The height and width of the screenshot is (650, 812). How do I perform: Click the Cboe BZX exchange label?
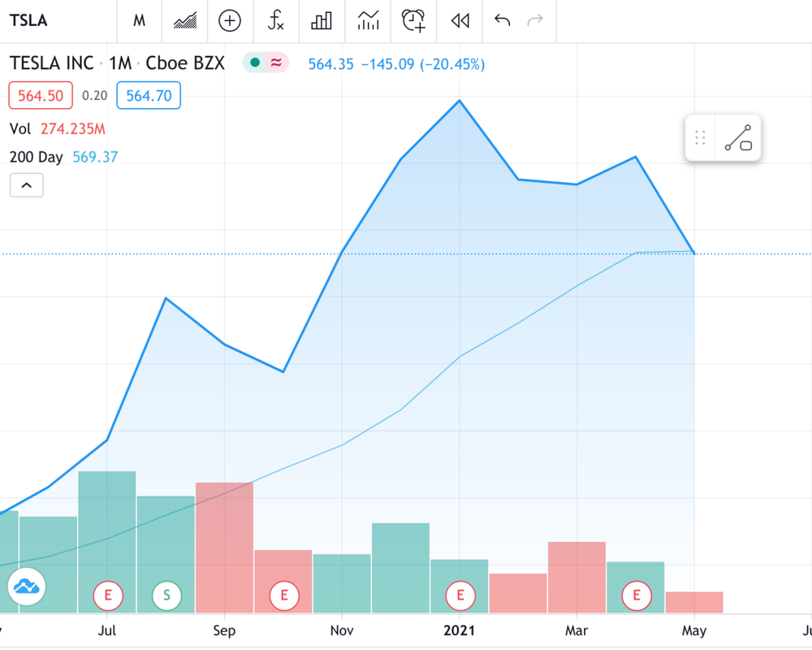click(x=185, y=63)
